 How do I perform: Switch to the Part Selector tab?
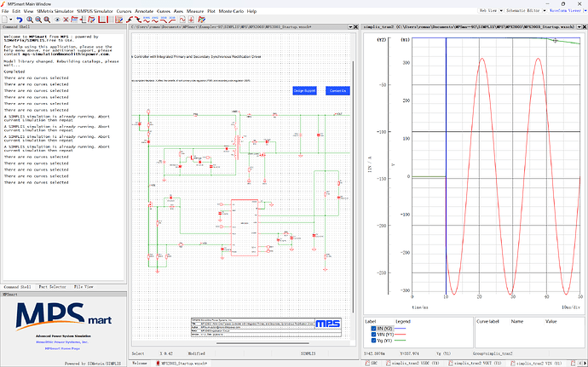point(53,287)
